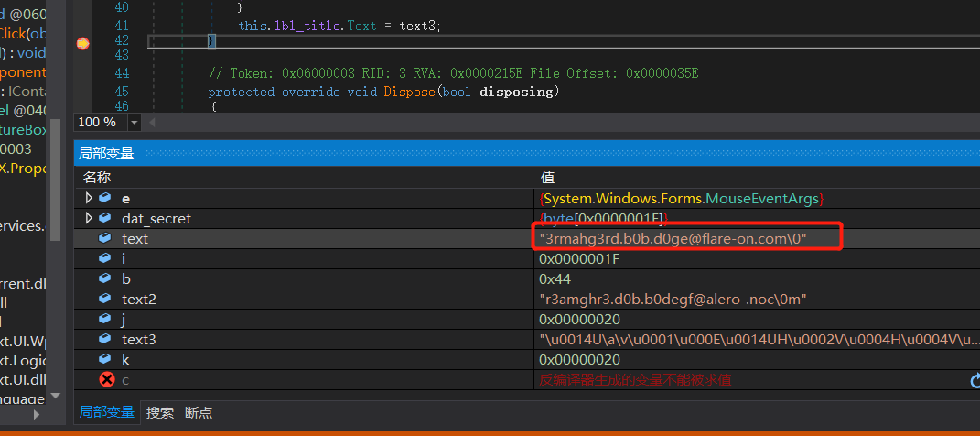Click the left panel's scroll-down arrow

(x=57, y=395)
